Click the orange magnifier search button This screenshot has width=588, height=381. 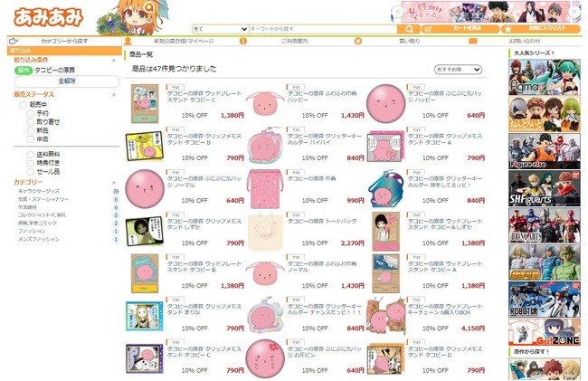(x=409, y=29)
